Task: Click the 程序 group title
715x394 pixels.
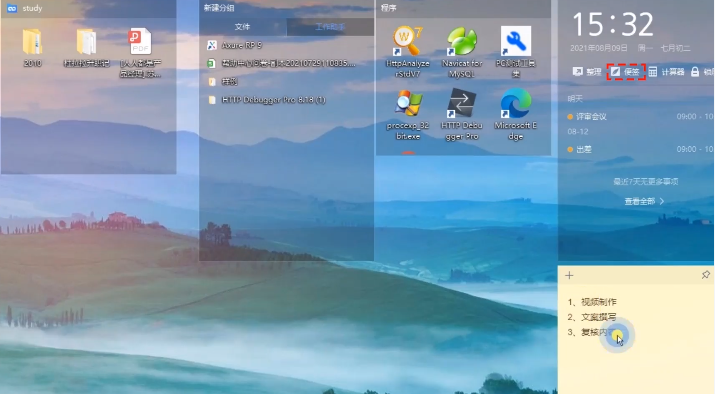Action: [x=389, y=8]
